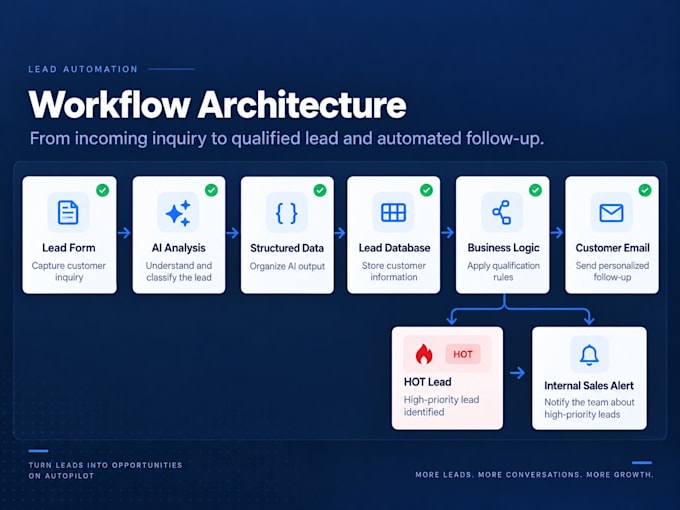Click the 'LEAD AUTOMATION' label
The width and height of the screenshot is (680, 510).
point(83,69)
